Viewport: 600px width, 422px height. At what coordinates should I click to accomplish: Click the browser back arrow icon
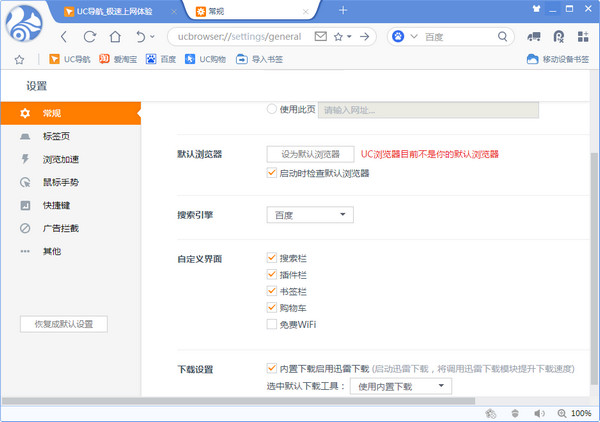pyautogui.click(x=64, y=36)
